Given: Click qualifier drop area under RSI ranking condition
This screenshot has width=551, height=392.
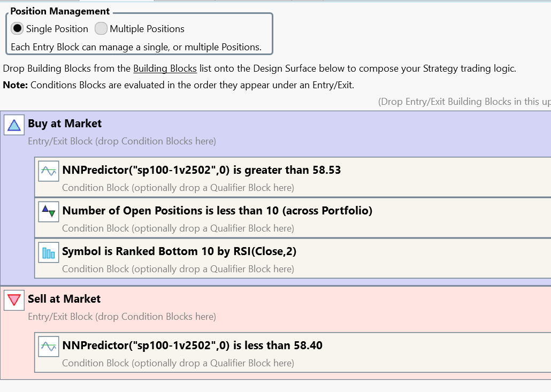Looking at the screenshot, I should (x=178, y=269).
